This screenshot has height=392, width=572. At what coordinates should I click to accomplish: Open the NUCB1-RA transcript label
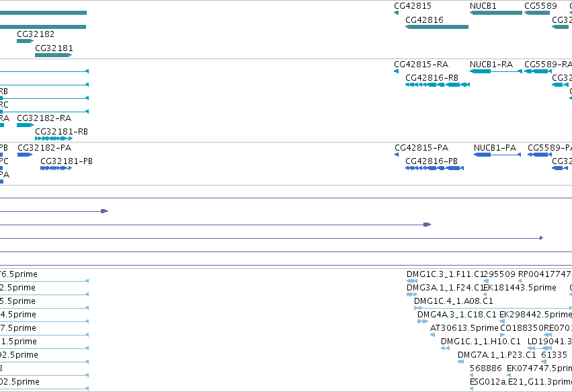click(x=491, y=65)
